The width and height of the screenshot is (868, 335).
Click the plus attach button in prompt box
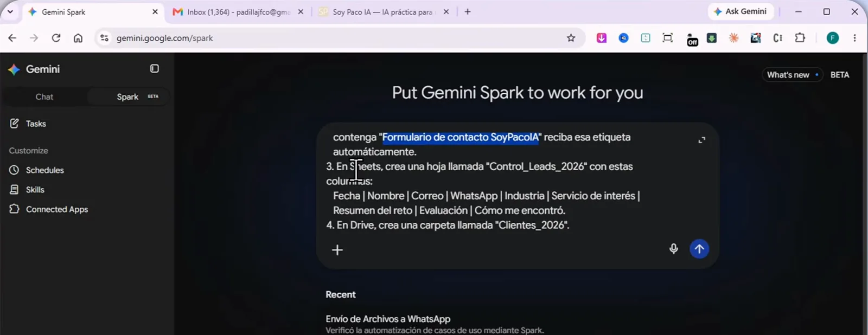tap(337, 250)
